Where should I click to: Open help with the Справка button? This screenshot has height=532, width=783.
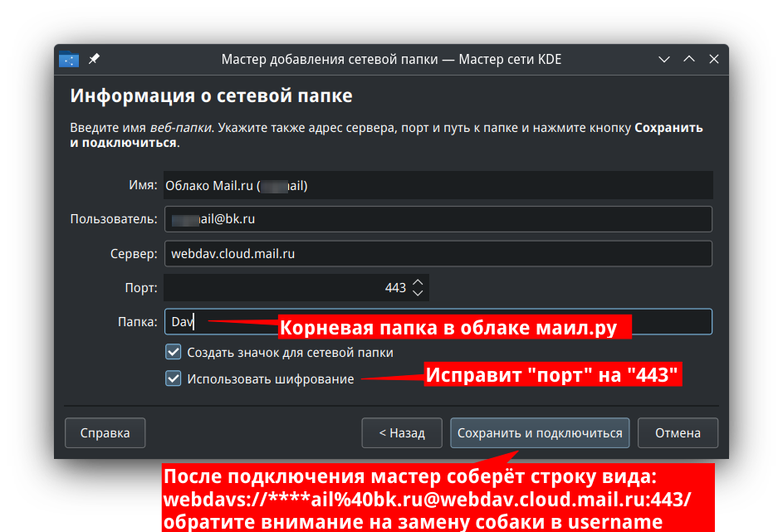105,432
